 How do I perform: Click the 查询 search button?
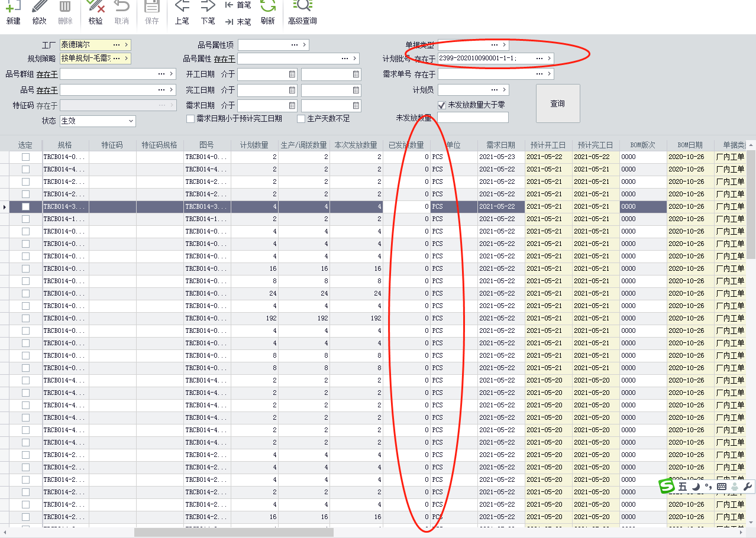tap(558, 103)
